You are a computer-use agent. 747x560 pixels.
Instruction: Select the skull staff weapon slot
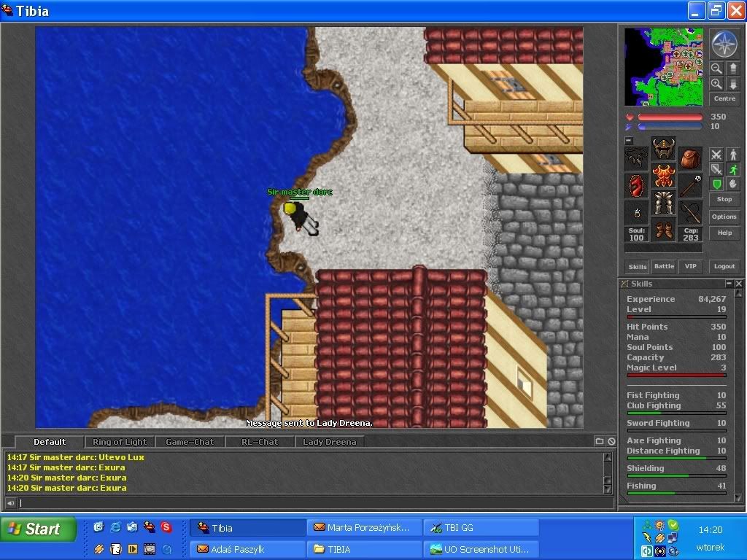[x=690, y=186]
